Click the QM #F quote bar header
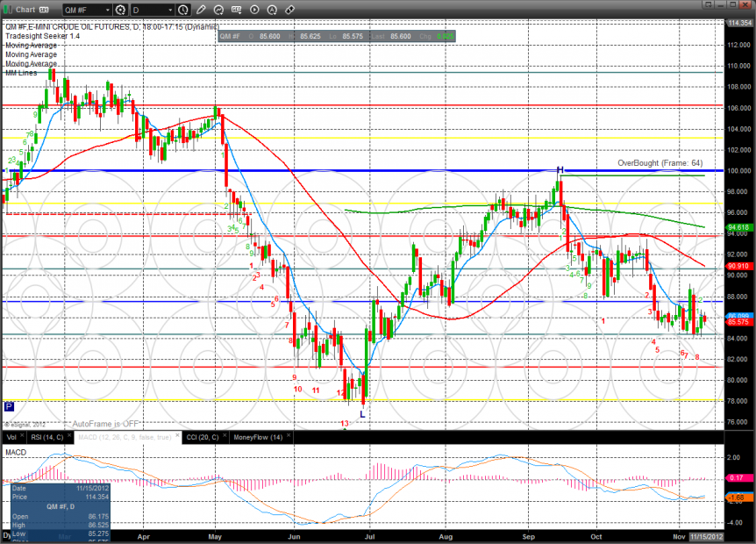This screenshot has width=756, height=544. click(337, 36)
